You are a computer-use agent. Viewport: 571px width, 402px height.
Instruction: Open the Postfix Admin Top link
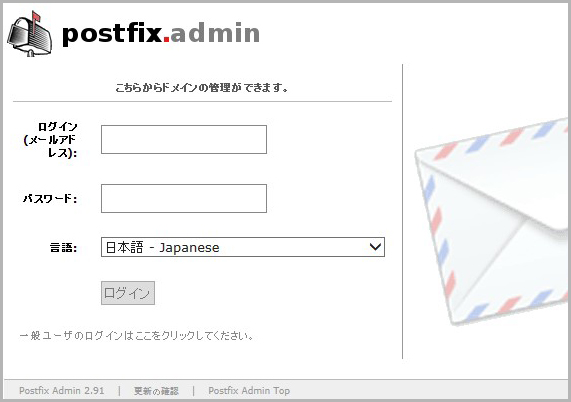(x=249, y=391)
